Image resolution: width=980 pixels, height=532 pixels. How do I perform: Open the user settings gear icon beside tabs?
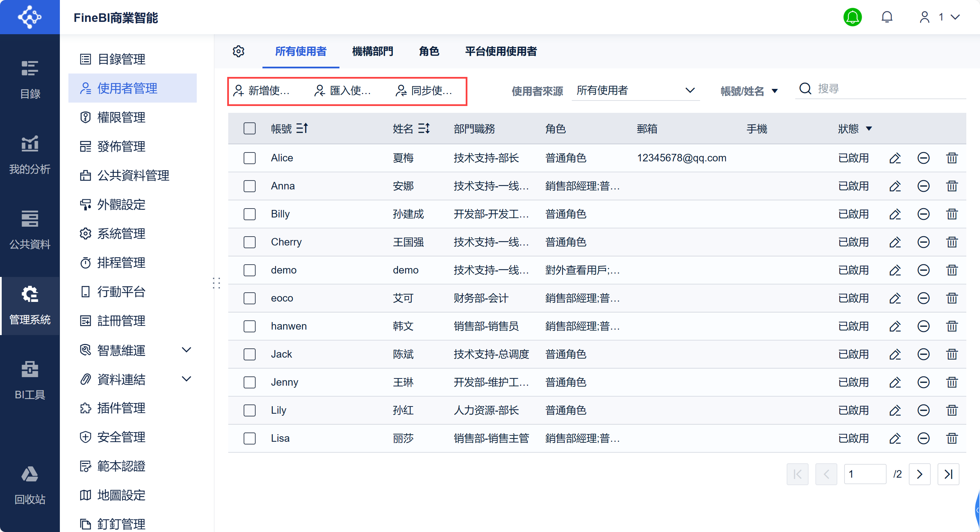pos(238,51)
